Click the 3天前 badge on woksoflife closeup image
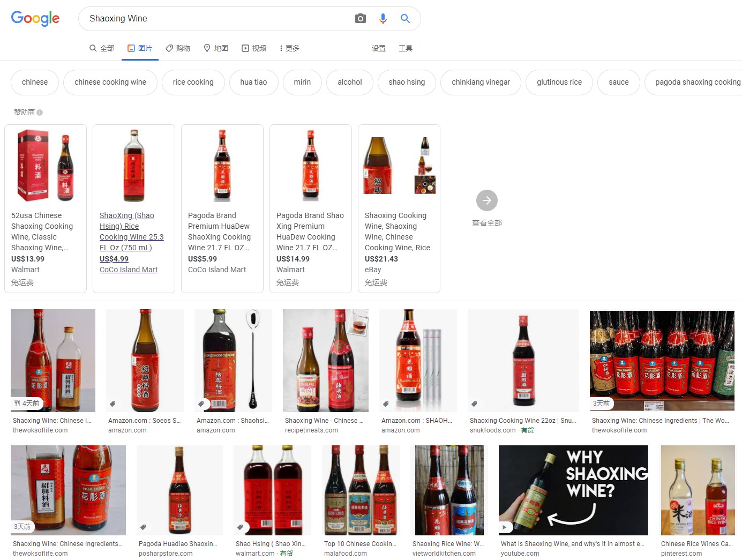 (22, 527)
